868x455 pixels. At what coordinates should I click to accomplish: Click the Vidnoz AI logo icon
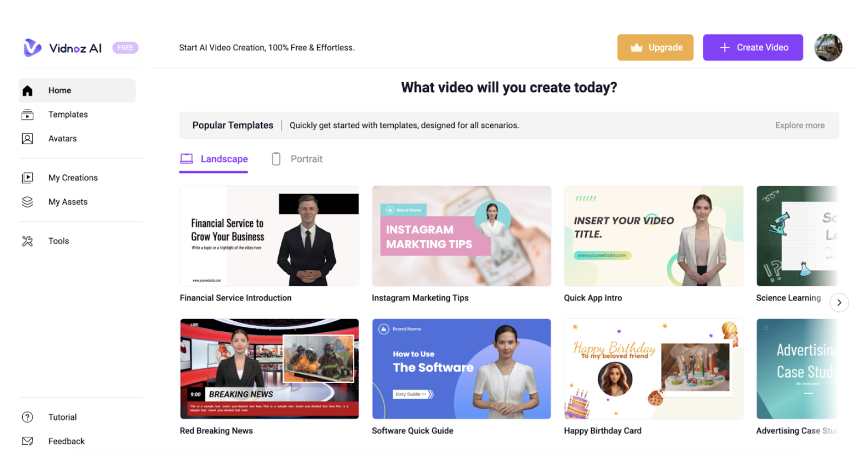tap(32, 48)
